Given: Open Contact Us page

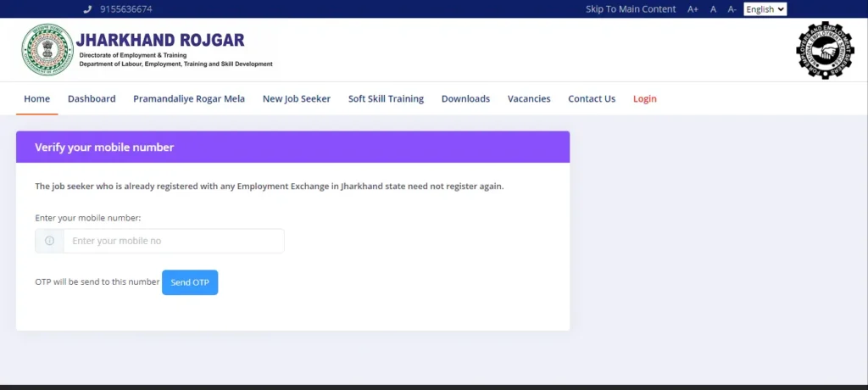Looking at the screenshot, I should click(x=592, y=98).
